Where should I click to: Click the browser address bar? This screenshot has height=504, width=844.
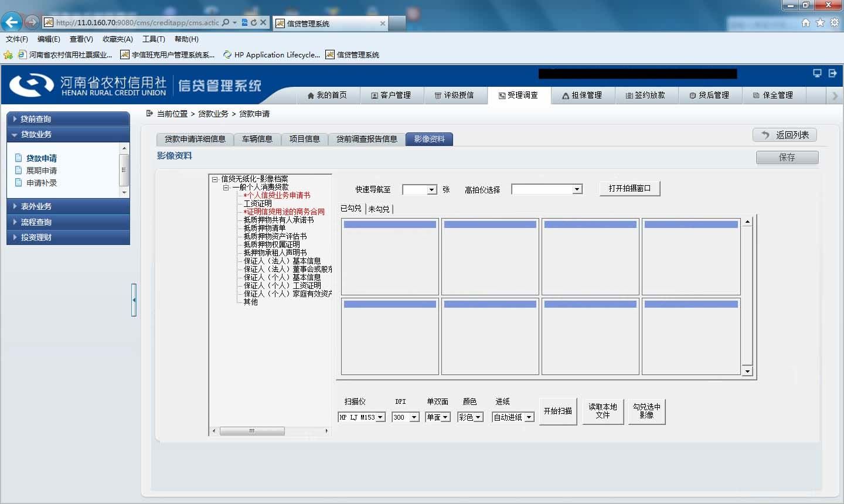[138, 22]
